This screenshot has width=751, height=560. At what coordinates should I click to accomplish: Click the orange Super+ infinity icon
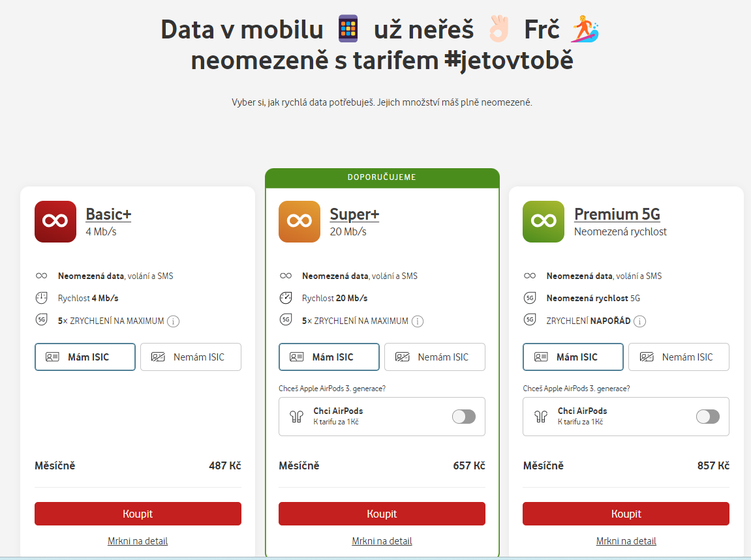[x=299, y=221]
